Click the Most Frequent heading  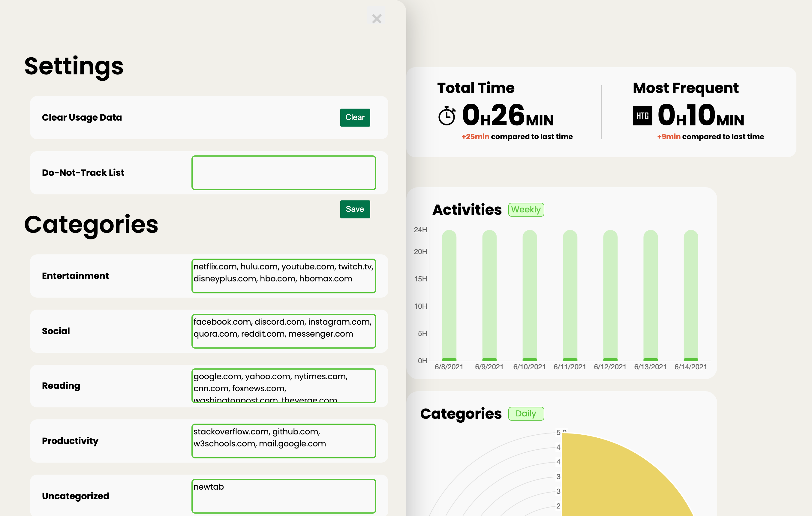[686, 88]
